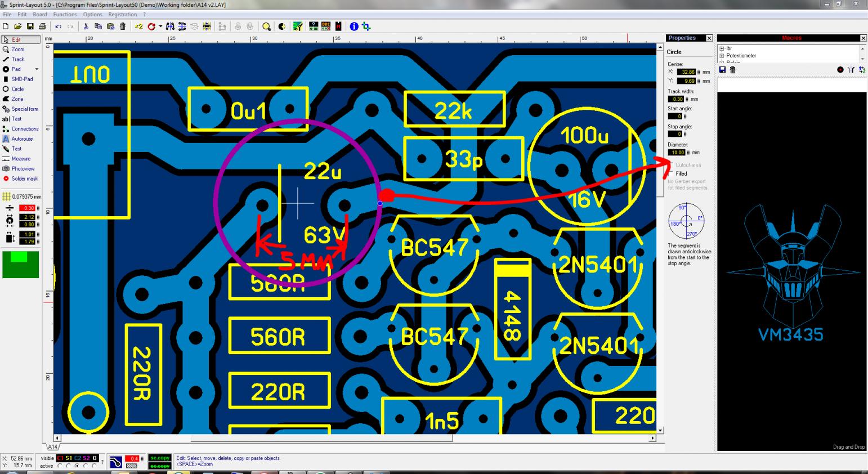The image size is (868, 474).
Task: Expand the Potentiometer macro folder
Action: point(722,56)
